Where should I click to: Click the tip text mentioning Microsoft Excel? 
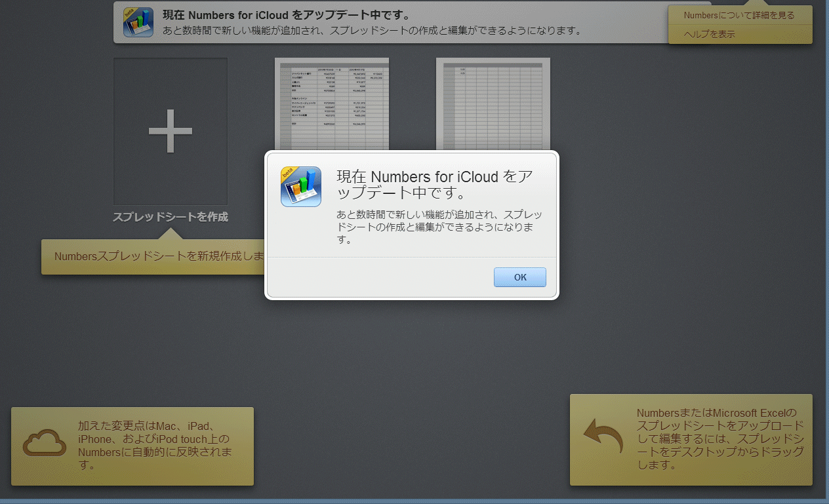pyautogui.click(x=719, y=439)
